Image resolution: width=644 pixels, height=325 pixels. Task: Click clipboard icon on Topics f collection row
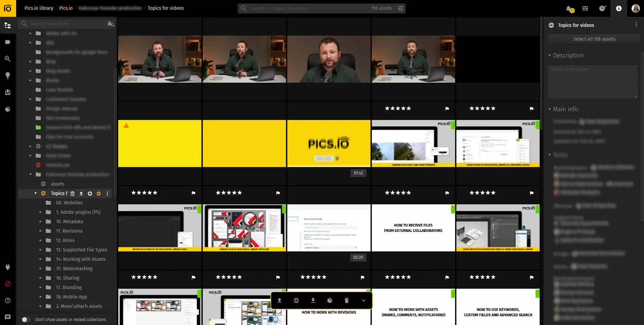point(73,193)
